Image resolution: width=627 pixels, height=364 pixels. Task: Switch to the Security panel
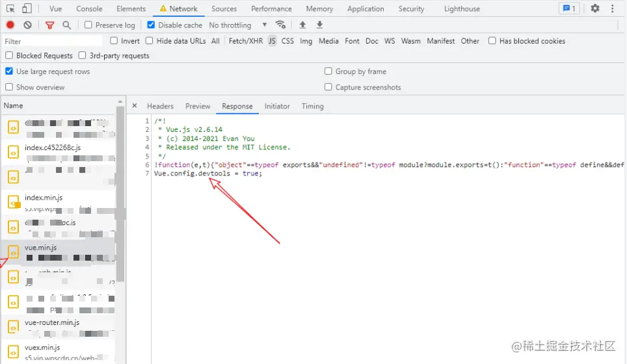(411, 9)
